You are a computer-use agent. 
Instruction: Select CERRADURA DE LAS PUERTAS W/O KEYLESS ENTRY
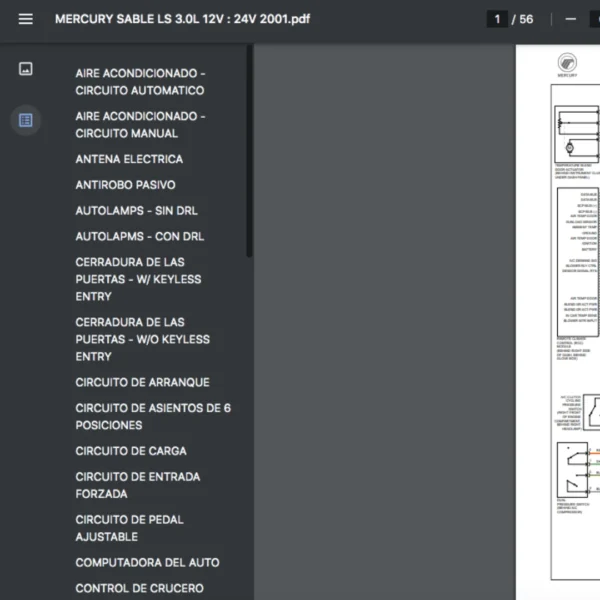[x=142, y=339]
